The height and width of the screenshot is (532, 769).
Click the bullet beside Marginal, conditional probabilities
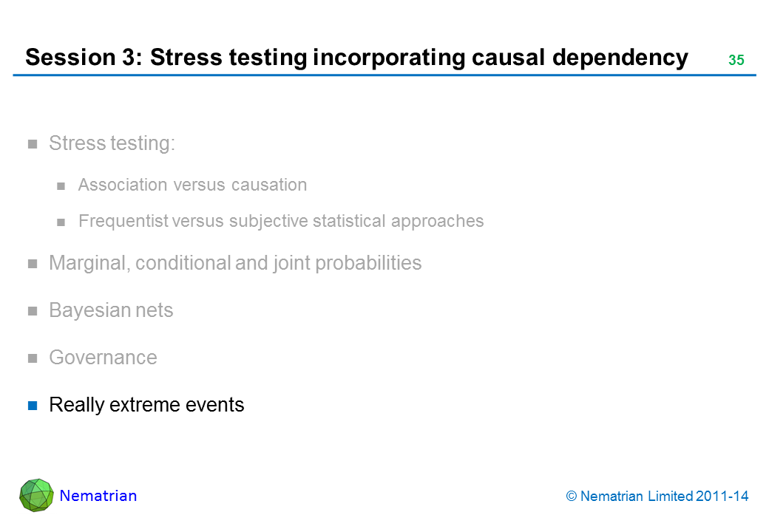pyautogui.click(x=33, y=264)
